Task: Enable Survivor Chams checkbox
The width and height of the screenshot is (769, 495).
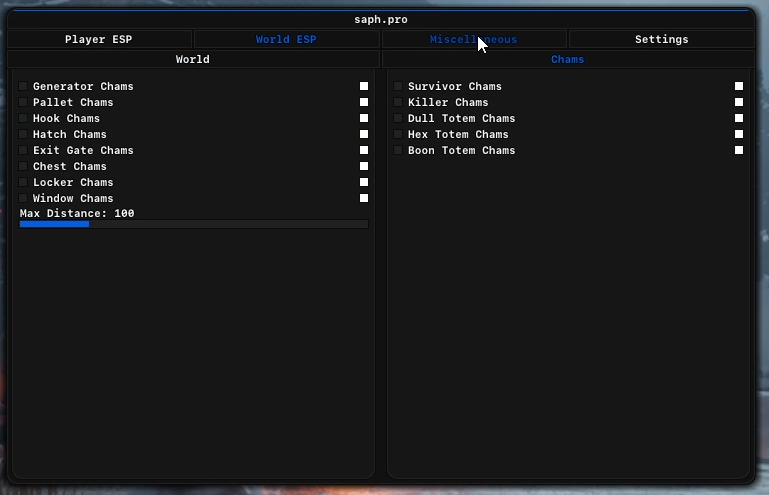Action: click(398, 86)
